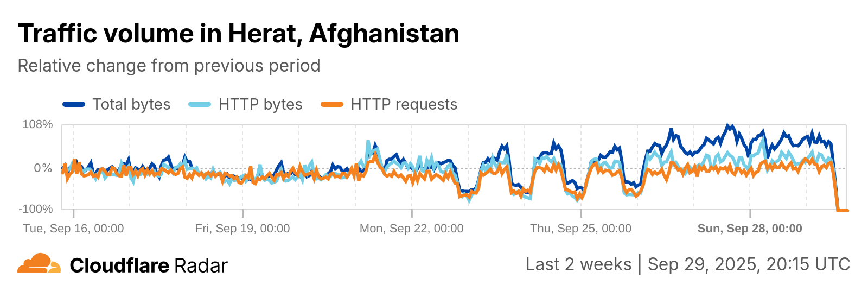Select the Thu, Sep 25 axis label
The image size is (868, 291).
click(581, 229)
